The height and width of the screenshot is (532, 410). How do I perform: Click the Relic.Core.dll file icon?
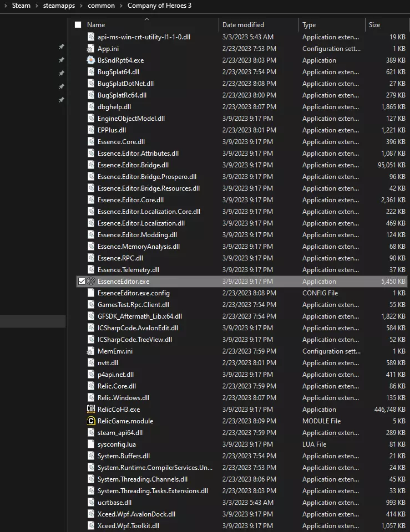click(x=90, y=386)
